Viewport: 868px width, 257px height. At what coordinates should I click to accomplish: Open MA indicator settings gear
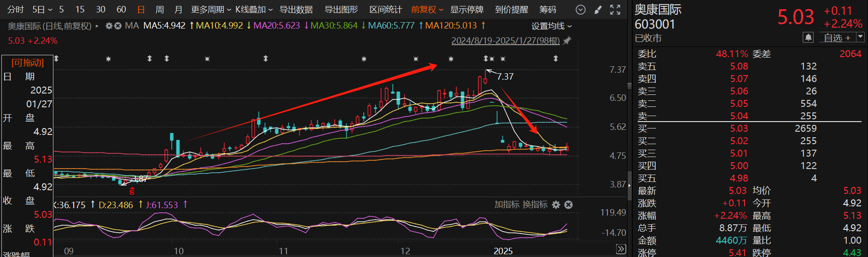pos(109,26)
